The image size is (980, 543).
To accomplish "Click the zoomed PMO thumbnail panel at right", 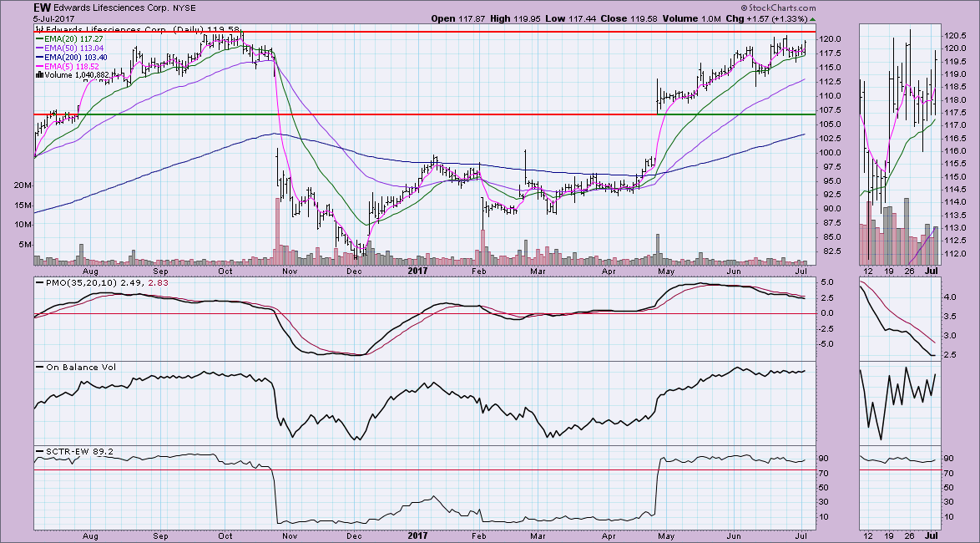I will pos(898,319).
